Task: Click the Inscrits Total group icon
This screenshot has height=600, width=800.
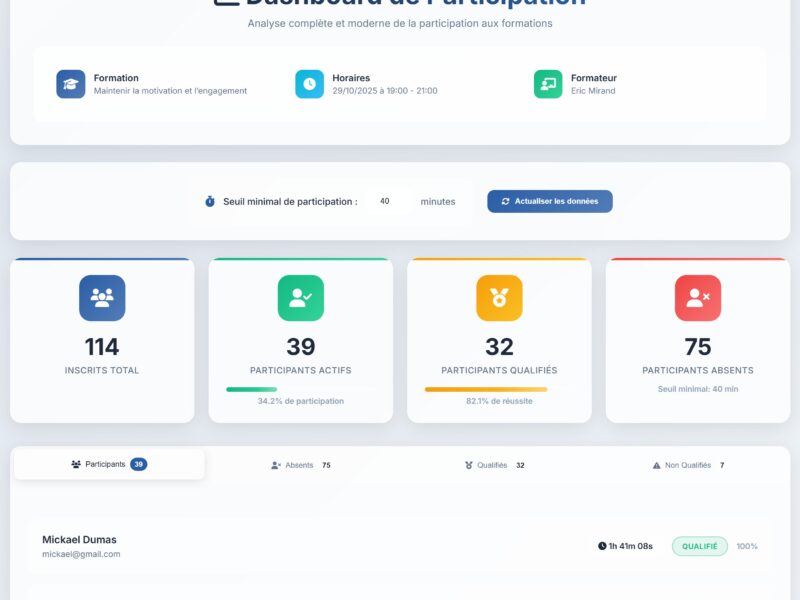Action: (x=101, y=298)
